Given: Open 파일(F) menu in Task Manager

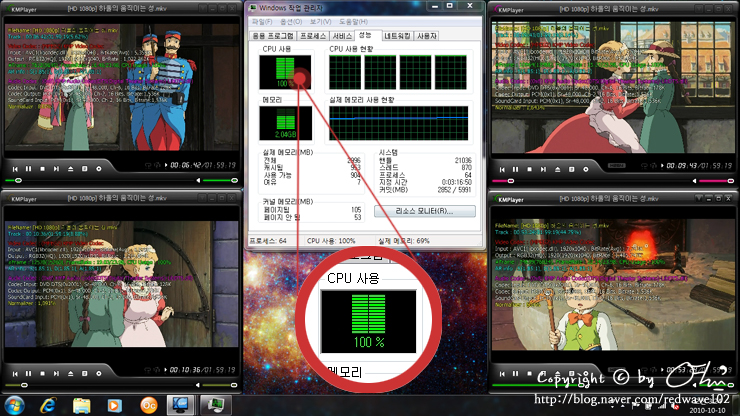Looking at the screenshot, I should (262, 22).
